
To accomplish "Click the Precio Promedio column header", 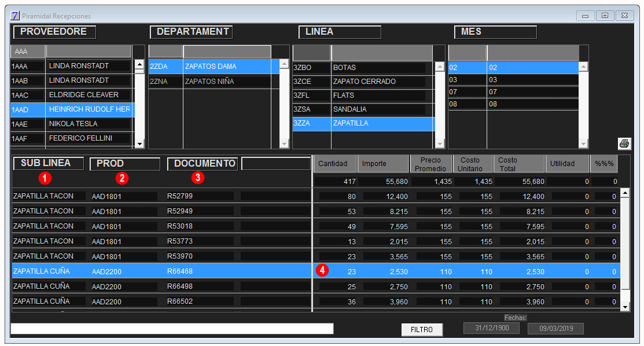I will [431, 164].
